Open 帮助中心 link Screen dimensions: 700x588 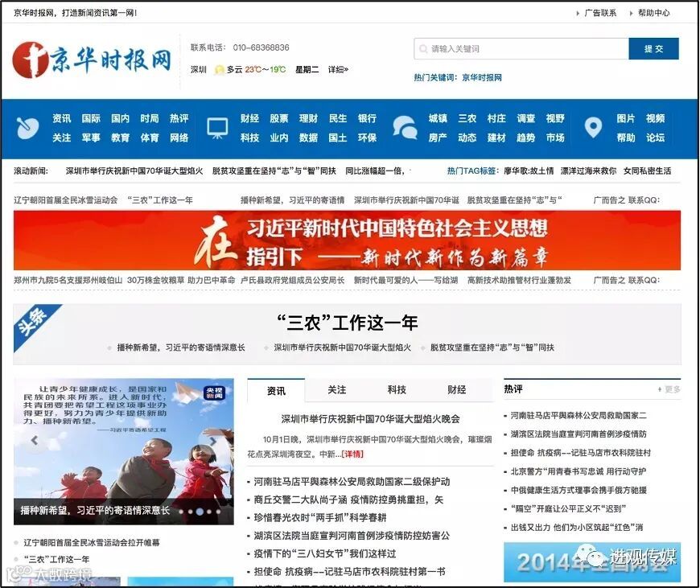(653, 13)
